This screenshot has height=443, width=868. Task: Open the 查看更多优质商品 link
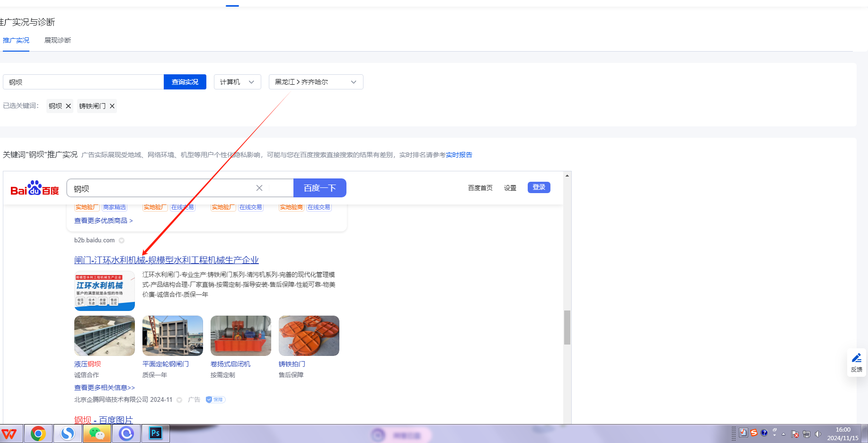pyautogui.click(x=104, y=221)
